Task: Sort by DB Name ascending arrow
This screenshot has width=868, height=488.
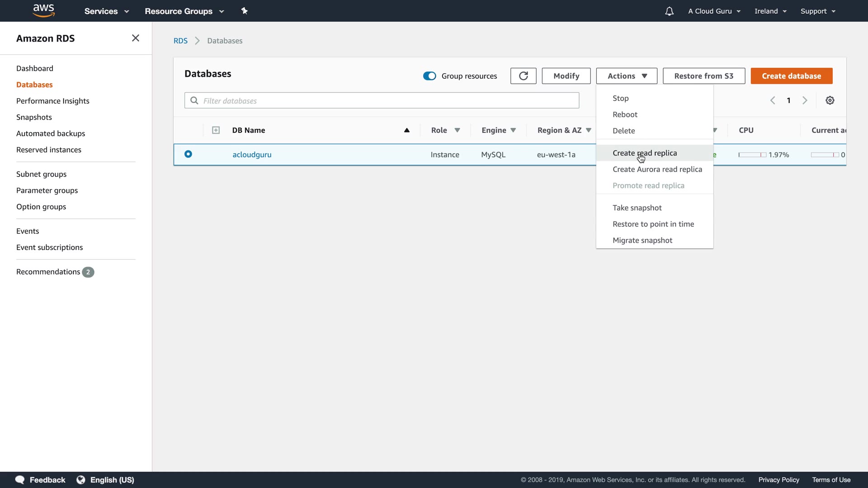Action: [406, 130]
